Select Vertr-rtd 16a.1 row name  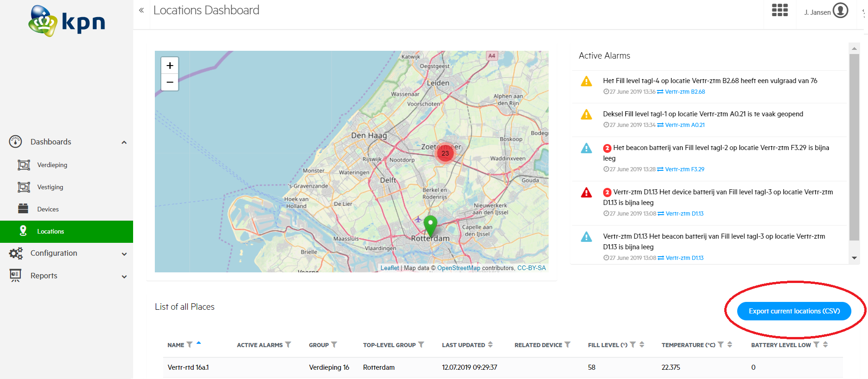(x=188, y=367)
